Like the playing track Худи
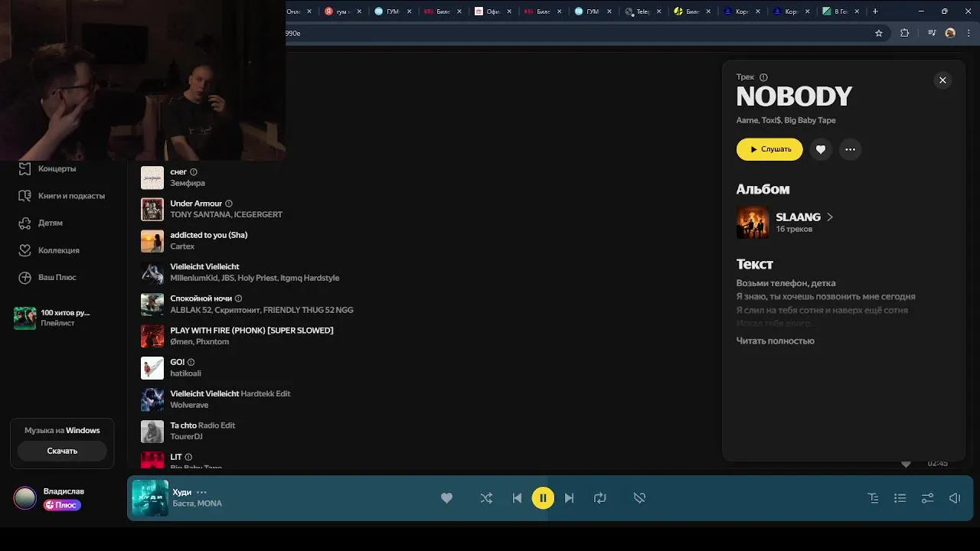 [446, 498]
